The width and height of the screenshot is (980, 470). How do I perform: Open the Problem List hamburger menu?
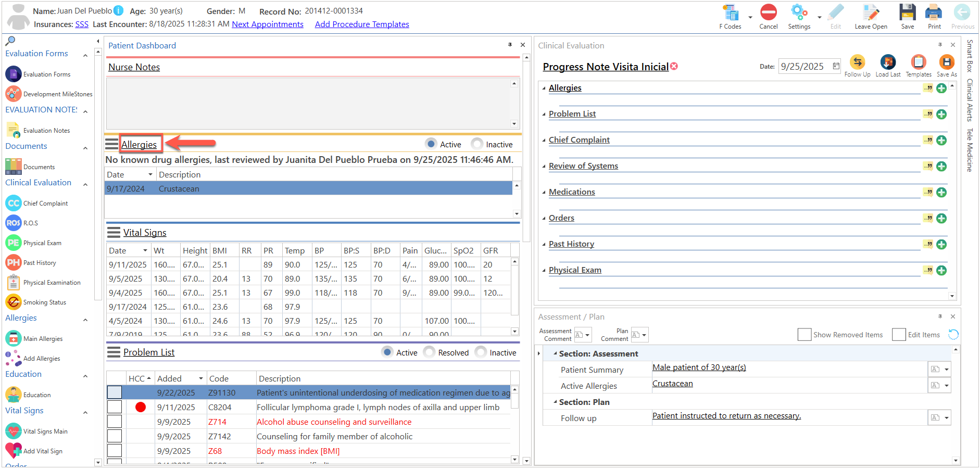click(x=114, y=352)
